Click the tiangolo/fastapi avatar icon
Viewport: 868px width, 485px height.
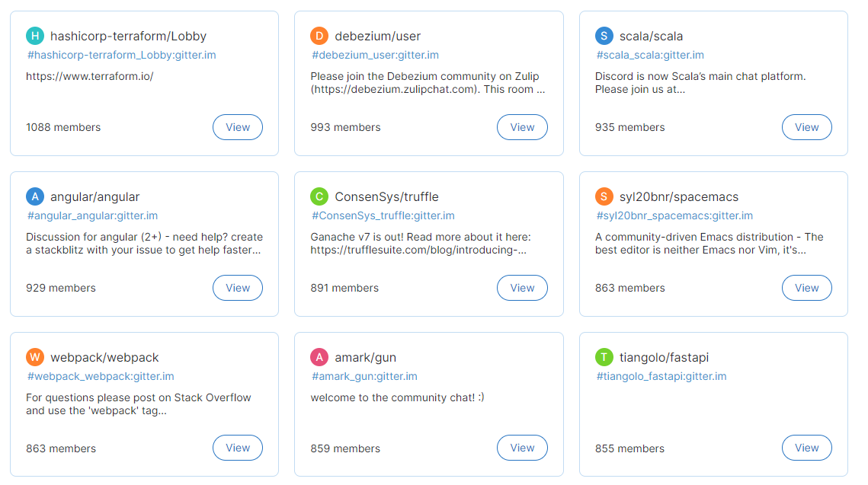tap(604, 356)
